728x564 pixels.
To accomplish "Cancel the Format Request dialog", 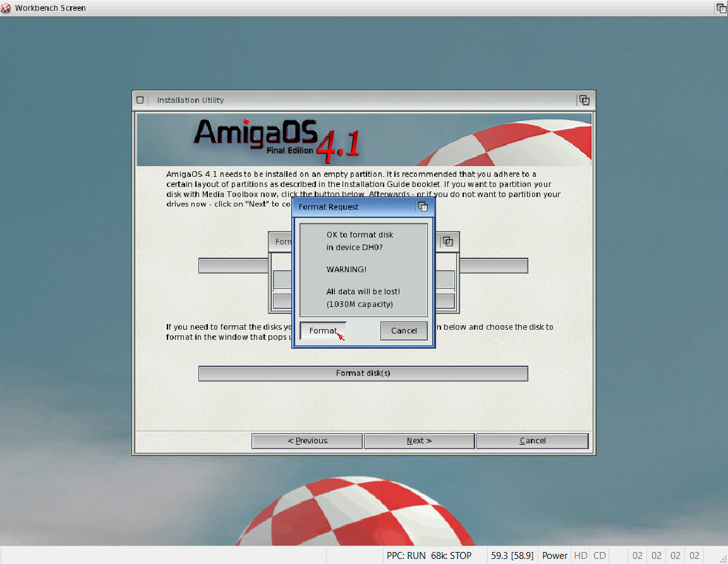I will 403,331.
